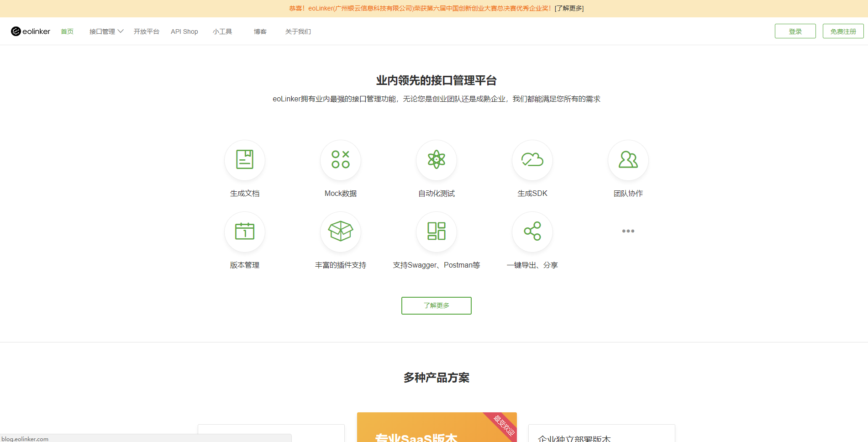The width and height of the screenshot is (868, 442).
Task: Click the 一键导出、分享 share icon
Action: pos(532,232)
